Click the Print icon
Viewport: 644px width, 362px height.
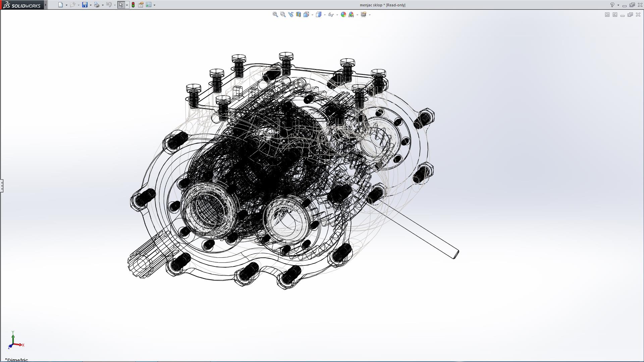(97, 5)
